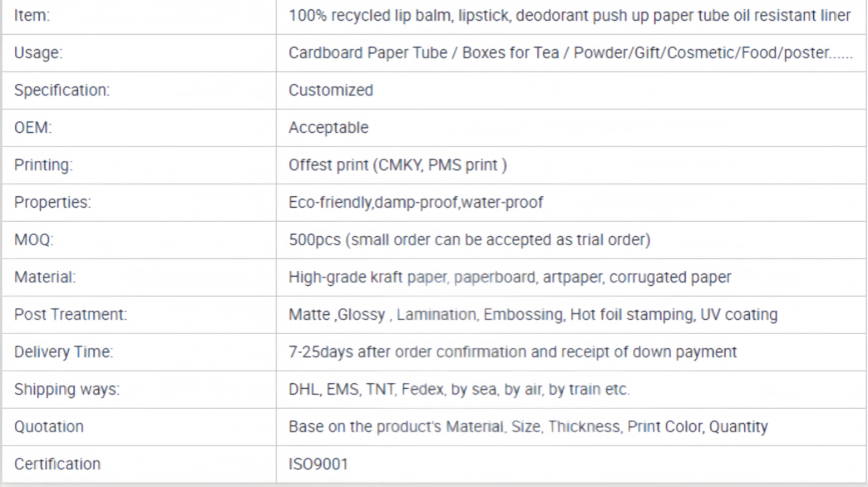
Task: Select the 500pcs trial order text
Action: coord(469,240)
